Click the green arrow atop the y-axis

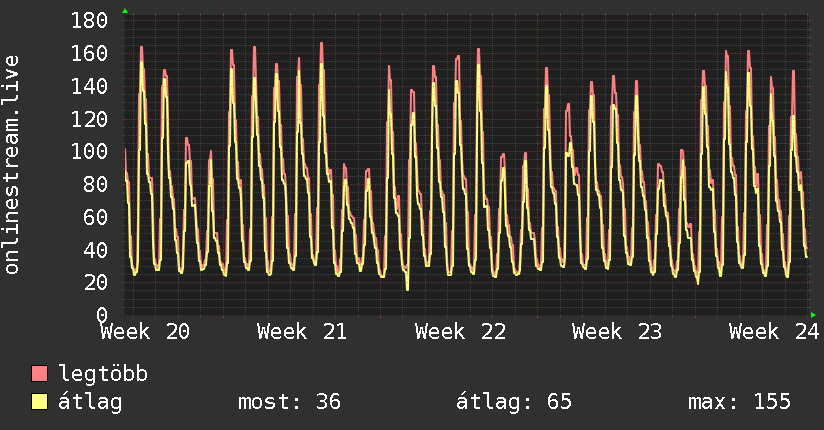pos(125,11)
